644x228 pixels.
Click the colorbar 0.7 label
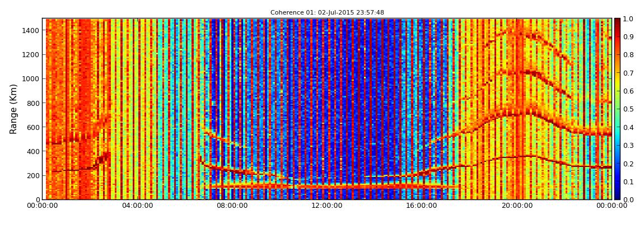point(628,73)
